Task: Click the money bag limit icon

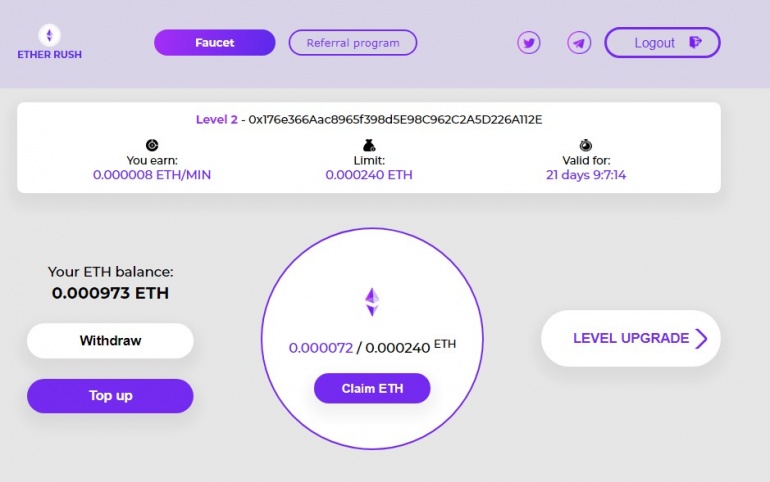Action: coord(369,145)
